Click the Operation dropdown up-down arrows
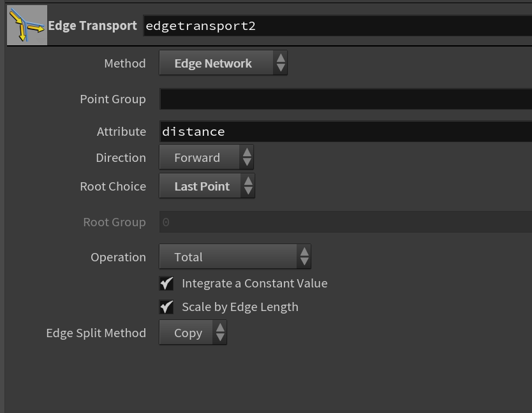Image resolution: width=532 pixels, height=413 pixels. (x=304, y=256)
